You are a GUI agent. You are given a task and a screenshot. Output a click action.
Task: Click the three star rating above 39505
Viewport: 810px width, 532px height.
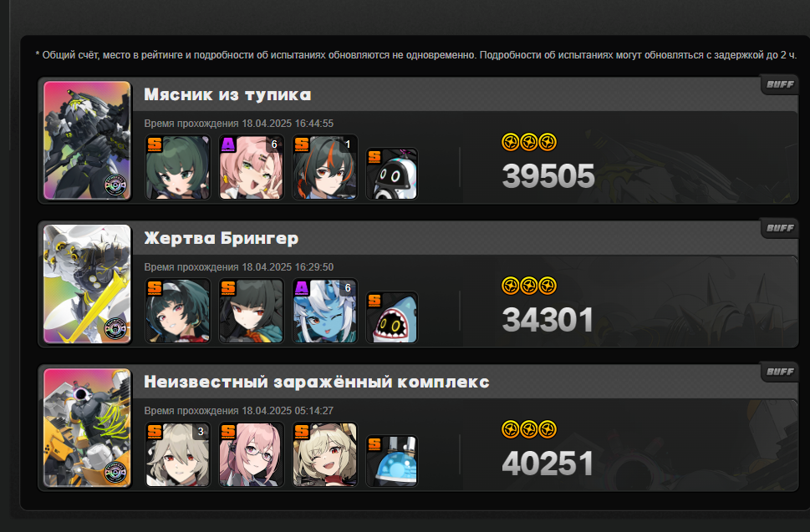click(x=529, y=142)
